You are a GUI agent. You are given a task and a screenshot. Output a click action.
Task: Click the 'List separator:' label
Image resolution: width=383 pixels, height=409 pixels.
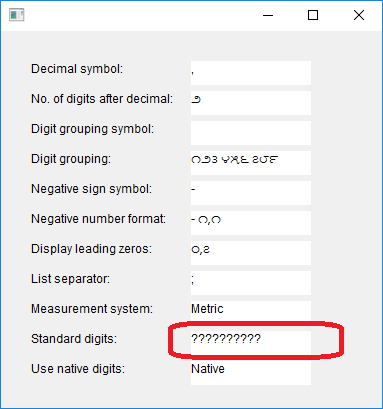pyautogui.click(x=71, y=279)
